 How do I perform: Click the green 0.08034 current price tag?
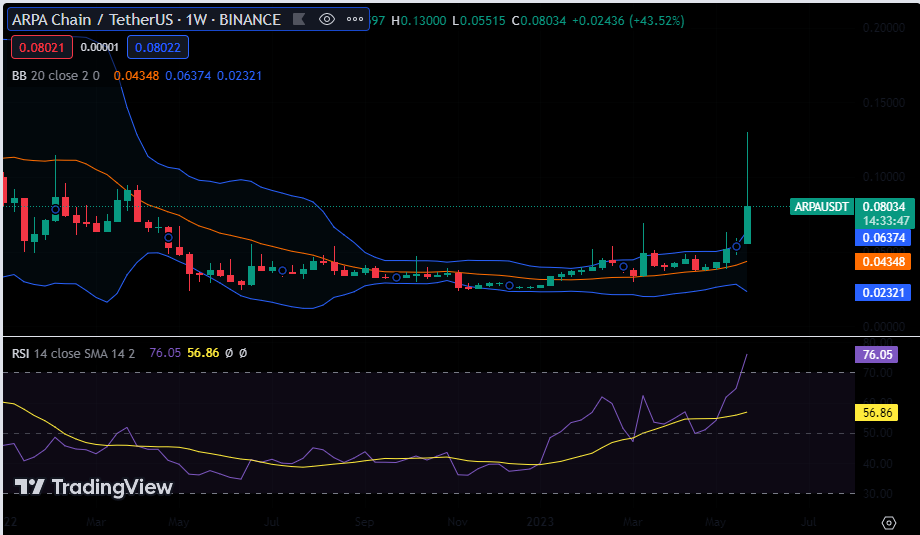point(885,207)
